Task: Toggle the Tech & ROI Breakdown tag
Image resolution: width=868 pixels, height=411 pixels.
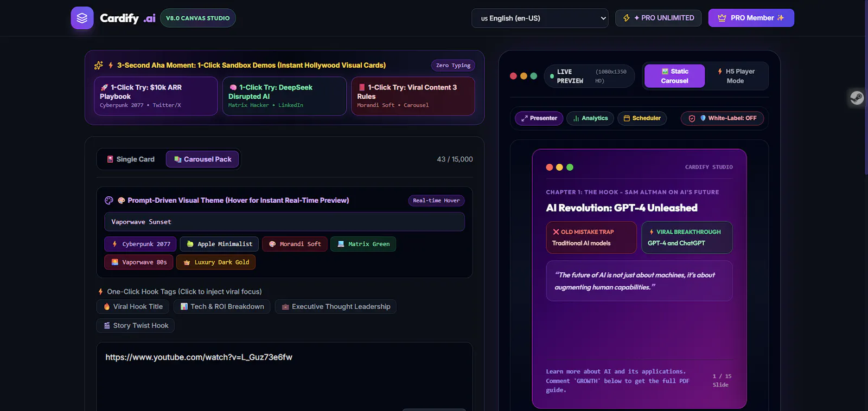Action: [222, 306]
